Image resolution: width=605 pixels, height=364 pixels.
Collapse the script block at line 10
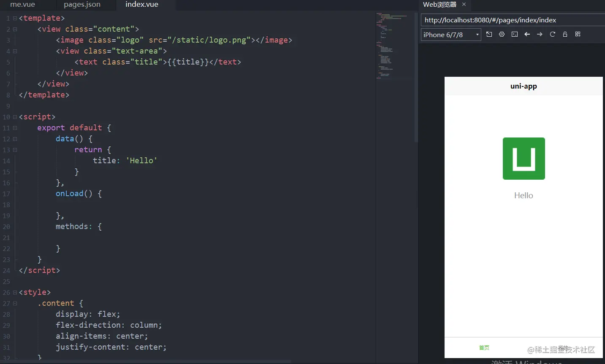pyautogui.click(x=15, y=117)
